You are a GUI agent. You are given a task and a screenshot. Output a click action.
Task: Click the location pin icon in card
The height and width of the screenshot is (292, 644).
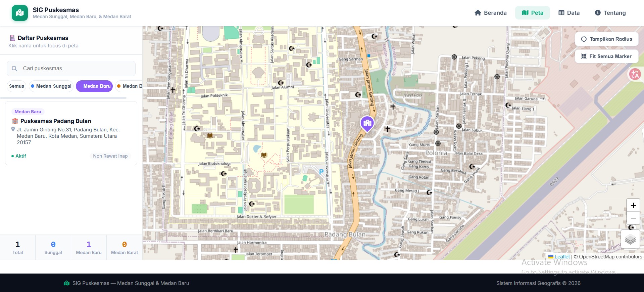[13, 129]
